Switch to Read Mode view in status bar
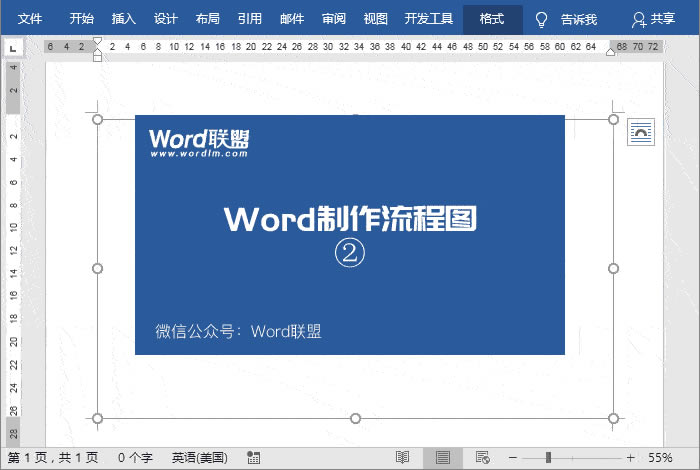Image resolution: width=700 pixels, height=470 pixels. point(402,457)
